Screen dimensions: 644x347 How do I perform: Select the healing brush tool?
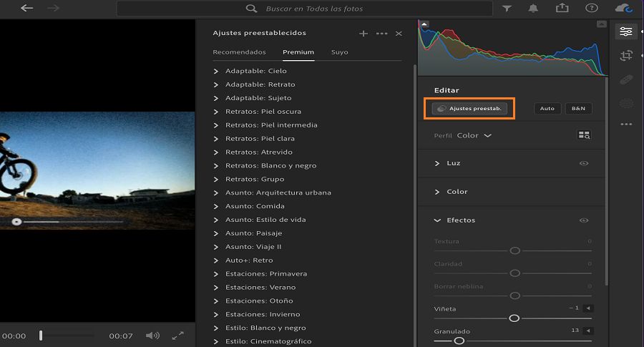627,79
